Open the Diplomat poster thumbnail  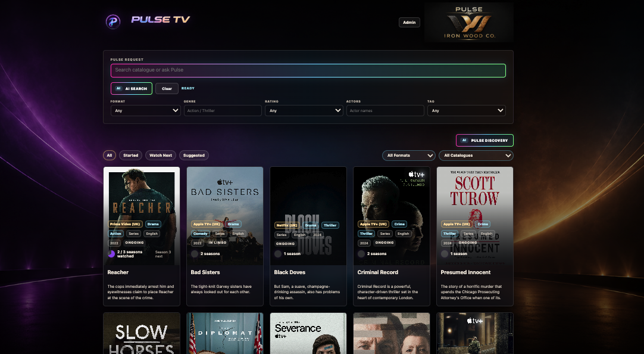[225, 334]
